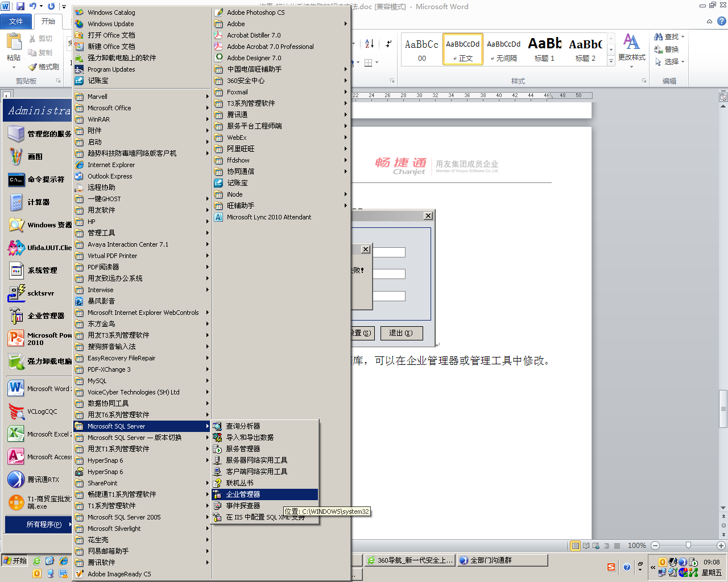Image resolution: width=728 pixels, height=582 pixels.
Task: Switch to 全部门沟通群 taskbar window
Action: (502, 560)
